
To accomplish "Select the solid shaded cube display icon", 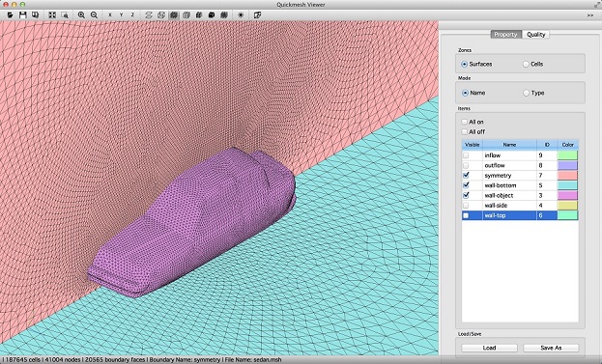I will point(212,14).
